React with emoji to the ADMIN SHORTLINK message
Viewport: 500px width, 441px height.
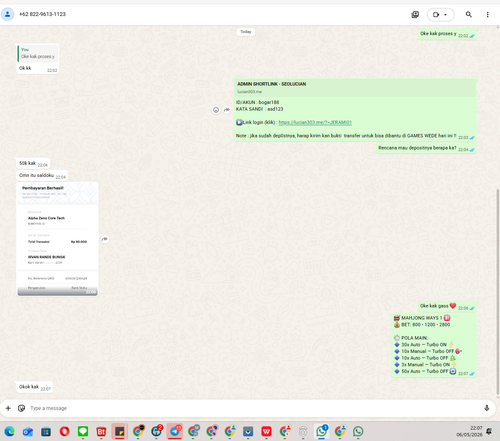(x=216, y=110)
